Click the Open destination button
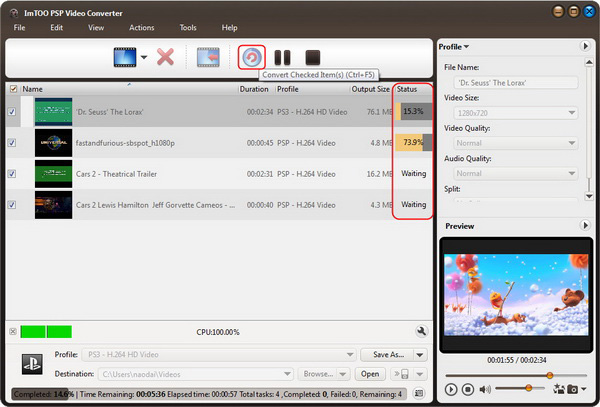This screenshot has height=407, width=600. tap(370, 374)
